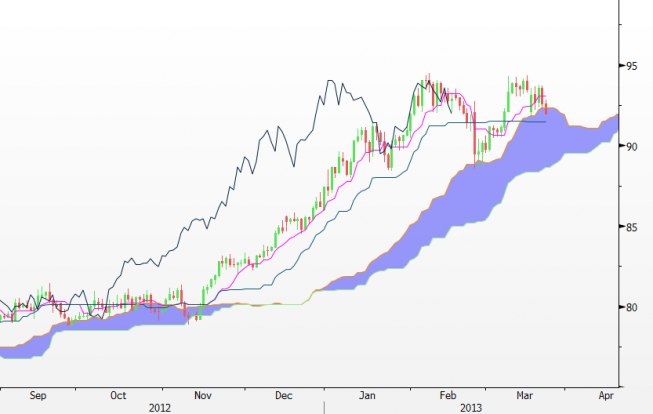
Task: Click the Sep month label
Action: point(38,396)
